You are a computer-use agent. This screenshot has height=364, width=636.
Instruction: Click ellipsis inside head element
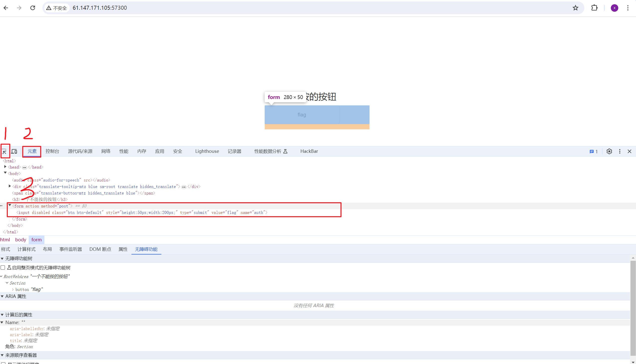pyautogui.click(x=24, y=168)
